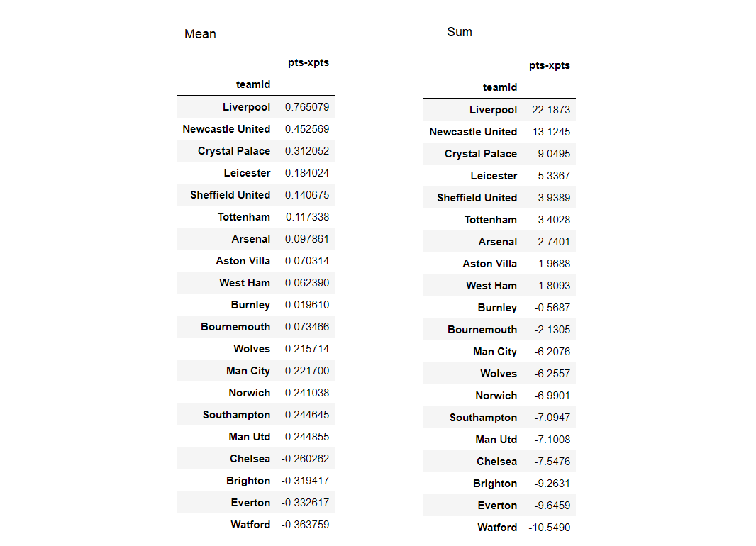This screenshot has width=756, height=546.
Task: Click Liverpool's 22.1873 value
Action: [x=551, y=110]
